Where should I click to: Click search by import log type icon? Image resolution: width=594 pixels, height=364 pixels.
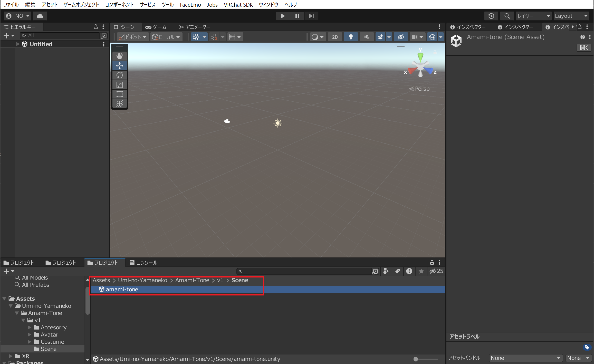coord(409,271)
